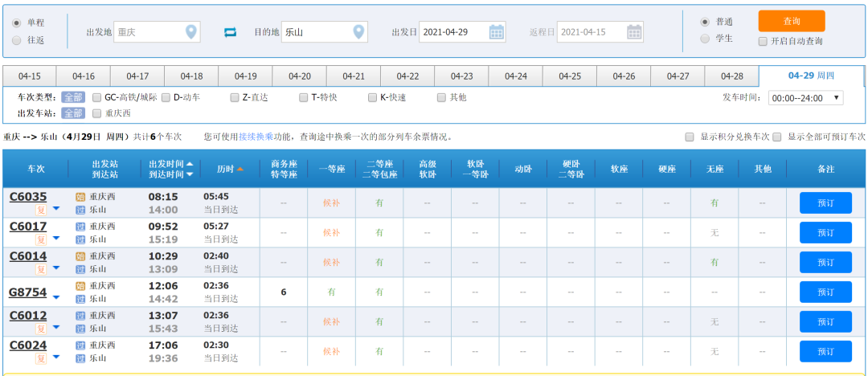Click 预订 button for train G8754
This screenshot has height=376, width=868.
(825, 292)
